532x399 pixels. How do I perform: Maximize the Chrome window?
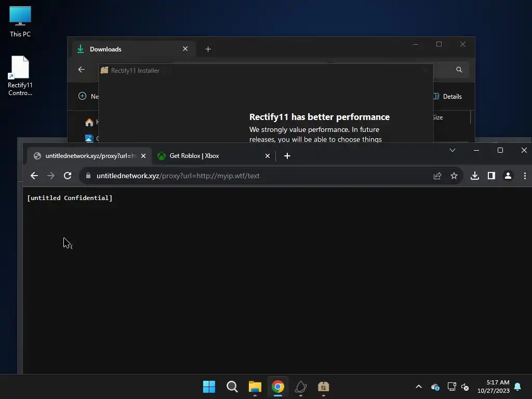[x=500, y=150]
